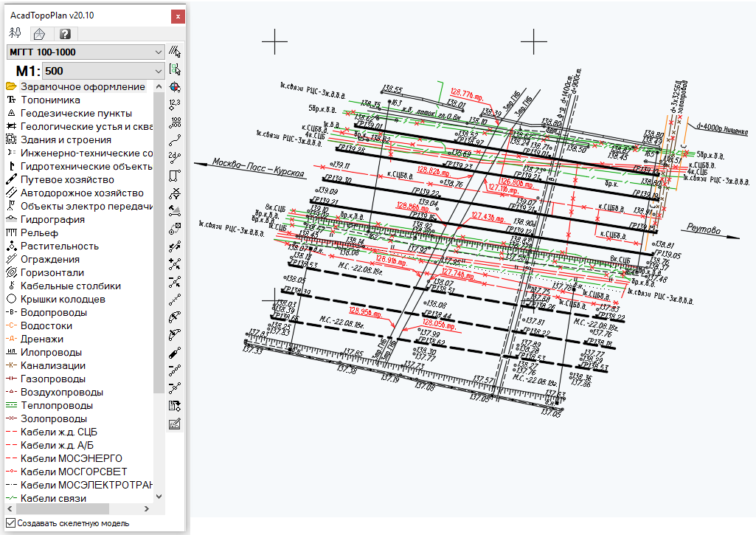The height and width of the screenshot is (535, 756).
Task: Click the list's vertical scrollbar down arrow
Action: tap(159, 498)
